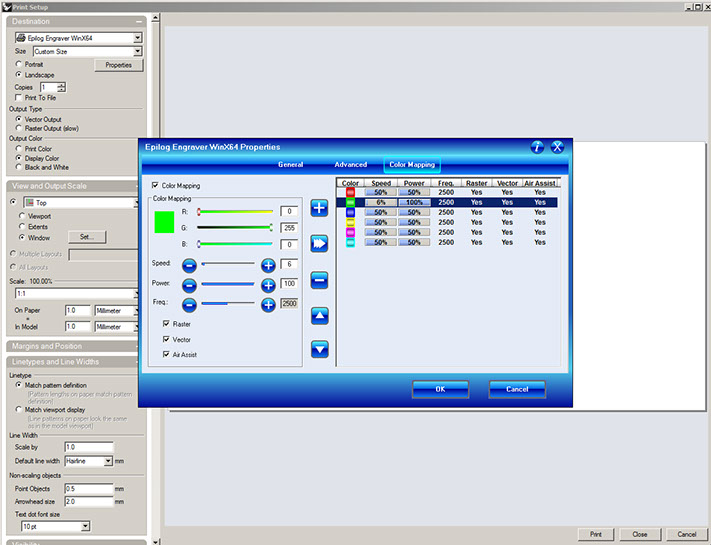
Task: Toggle the Raster checkbox
Action: [x=166, y=324]
